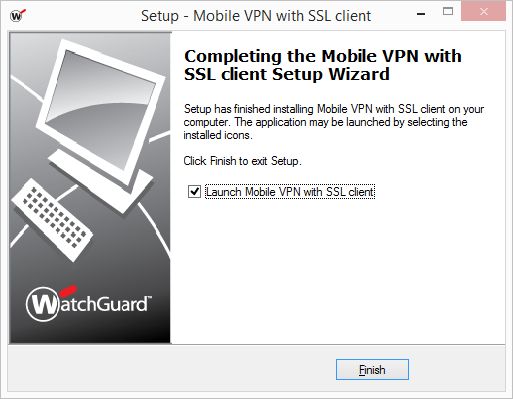Click the gray footer area left of Finish

(x=167, y=368)
